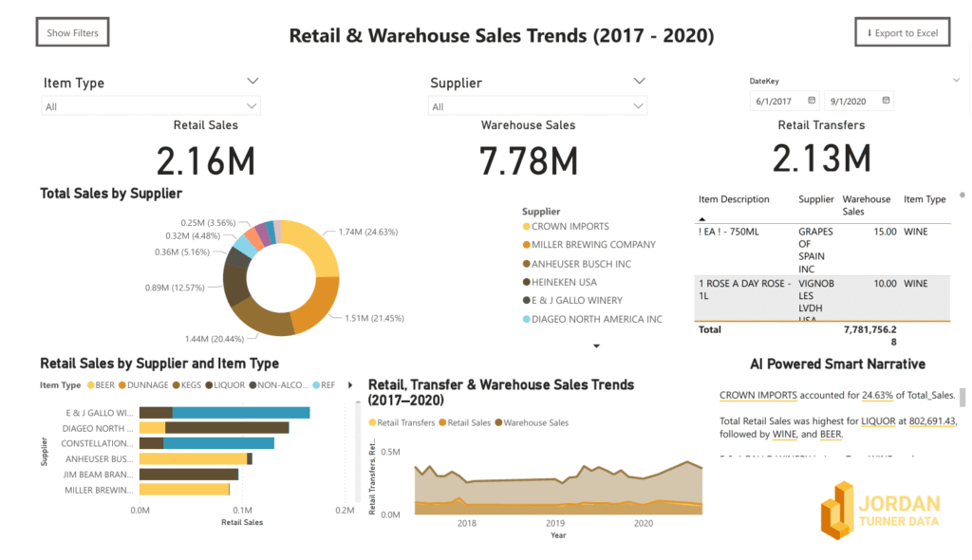Sort table by Item Type column

[925, 199]
